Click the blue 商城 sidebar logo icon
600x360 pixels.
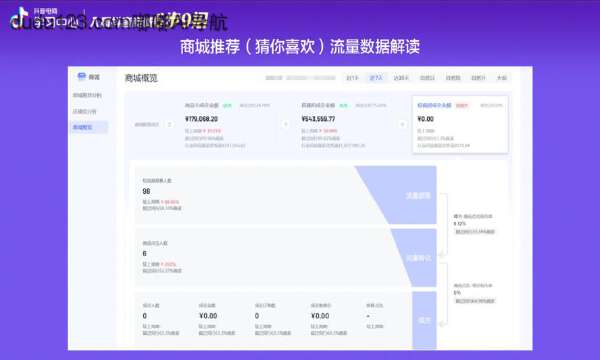[81, 77]
